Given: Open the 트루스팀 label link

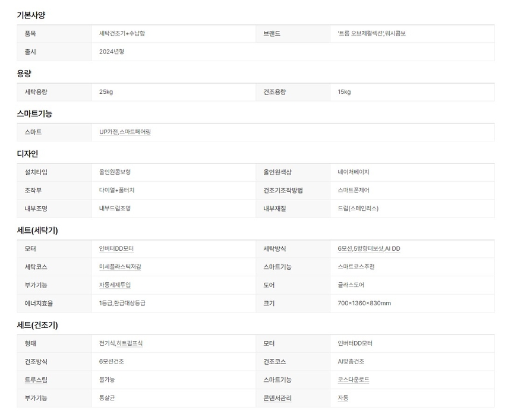Looking at the screenshot, I should pos(36,380).
